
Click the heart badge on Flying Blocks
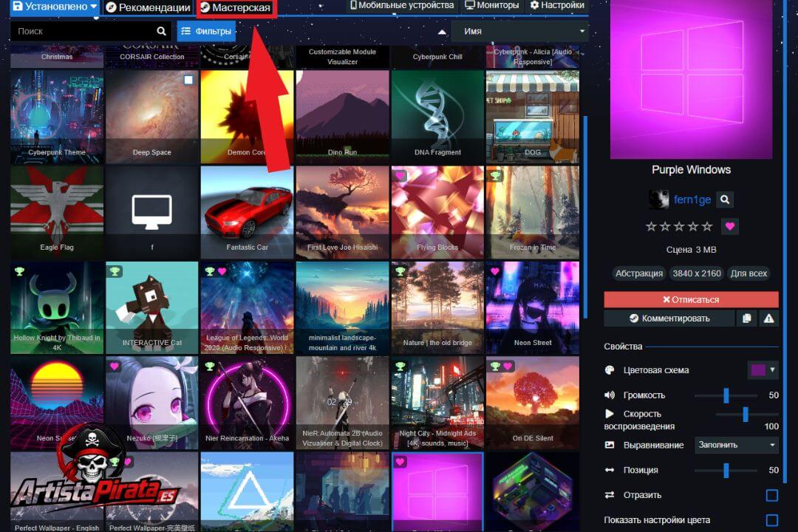(400, 176)
